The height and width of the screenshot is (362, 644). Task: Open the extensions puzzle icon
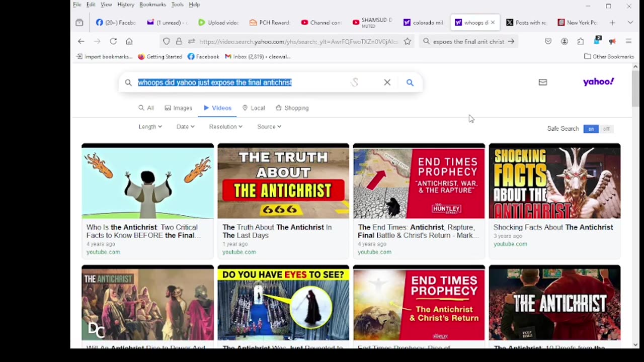click(x=581, y=41)
